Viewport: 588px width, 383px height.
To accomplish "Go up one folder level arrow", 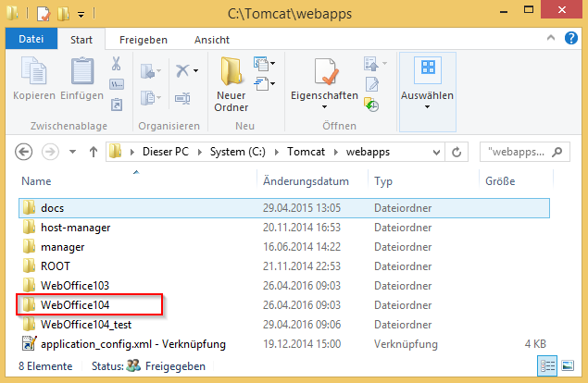I will (x=93, y=152).
